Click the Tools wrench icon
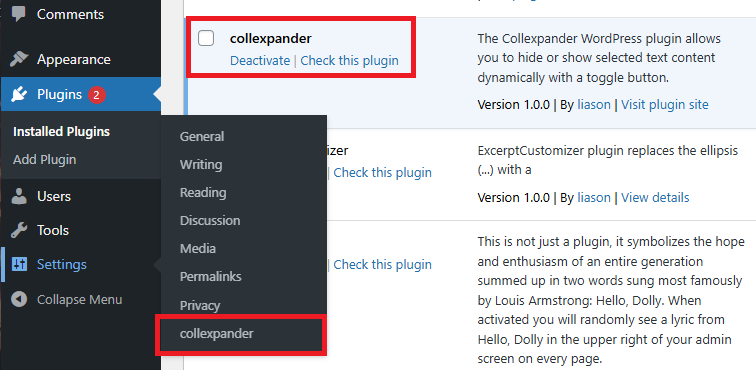 pyautogui.click(x=19, y=230)
